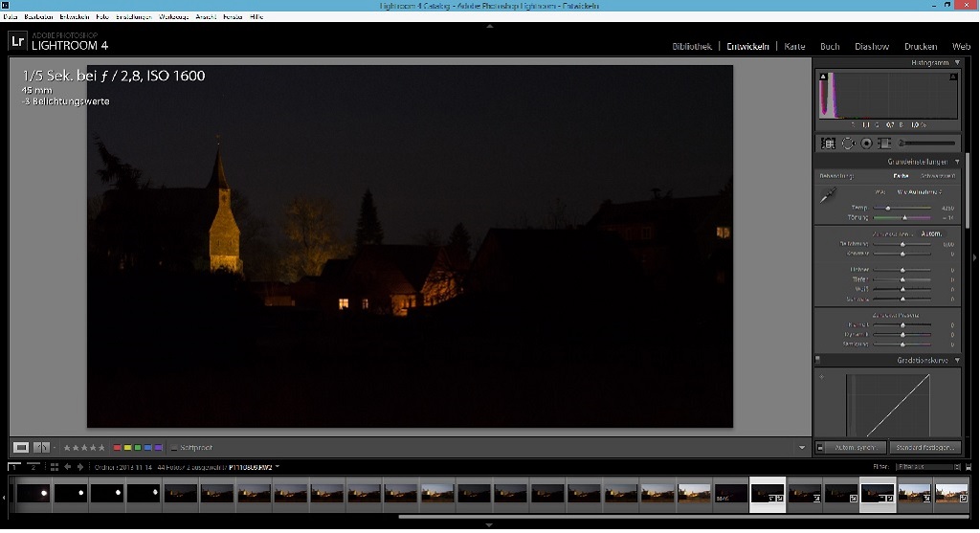The image size is (980, 533).
Task: Open the toolbar content dropdown arrow
Action: pos(802,448)
